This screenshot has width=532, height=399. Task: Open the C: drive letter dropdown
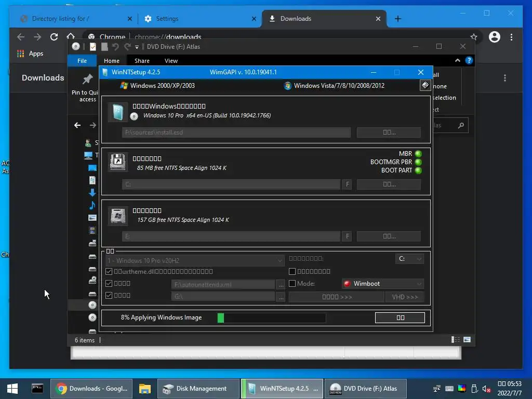[x=409, y=259]
